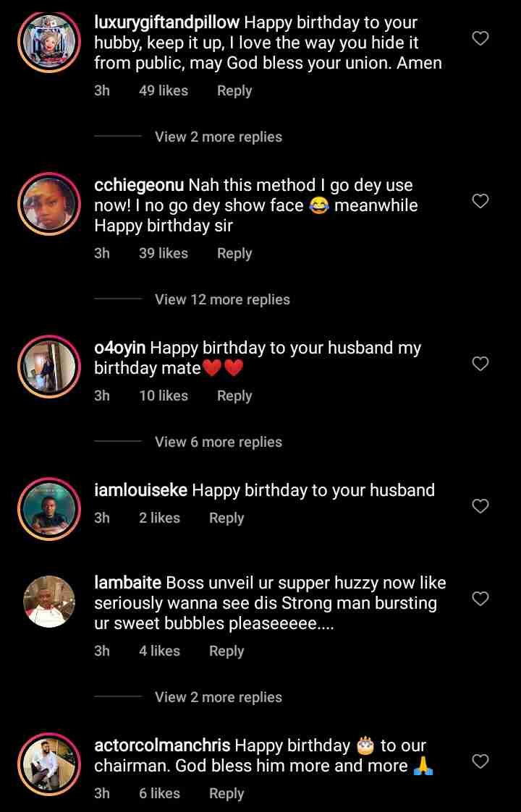The height and width of the screenshot is (812, 521).
Task: Open actorcolmanchris's profile avatar
Action: pos(49,765)
